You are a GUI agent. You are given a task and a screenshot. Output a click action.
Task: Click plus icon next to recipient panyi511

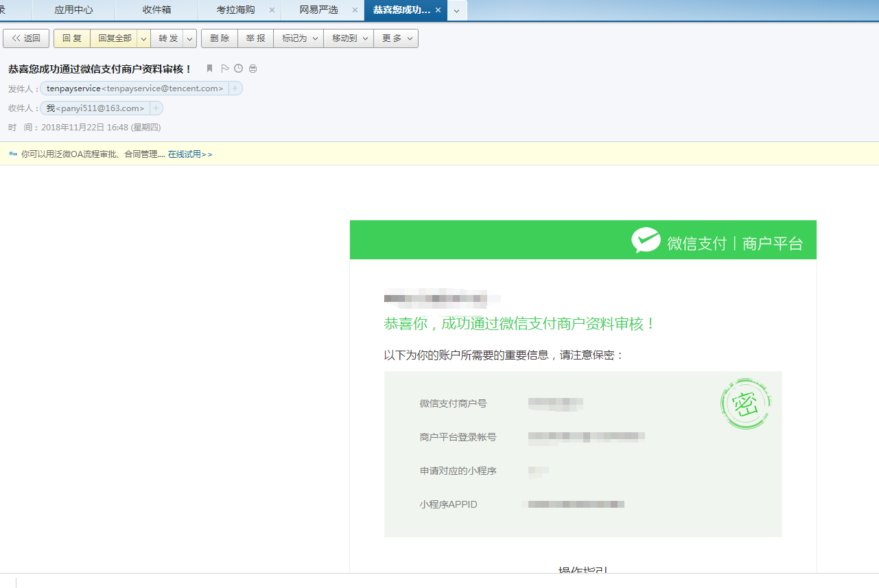tap(156, 108)
